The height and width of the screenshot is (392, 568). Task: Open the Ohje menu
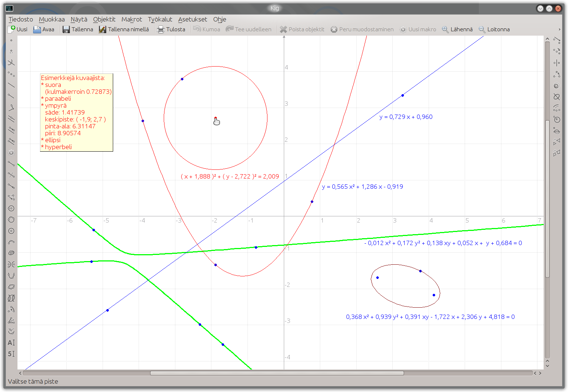(x=220, y=19)
